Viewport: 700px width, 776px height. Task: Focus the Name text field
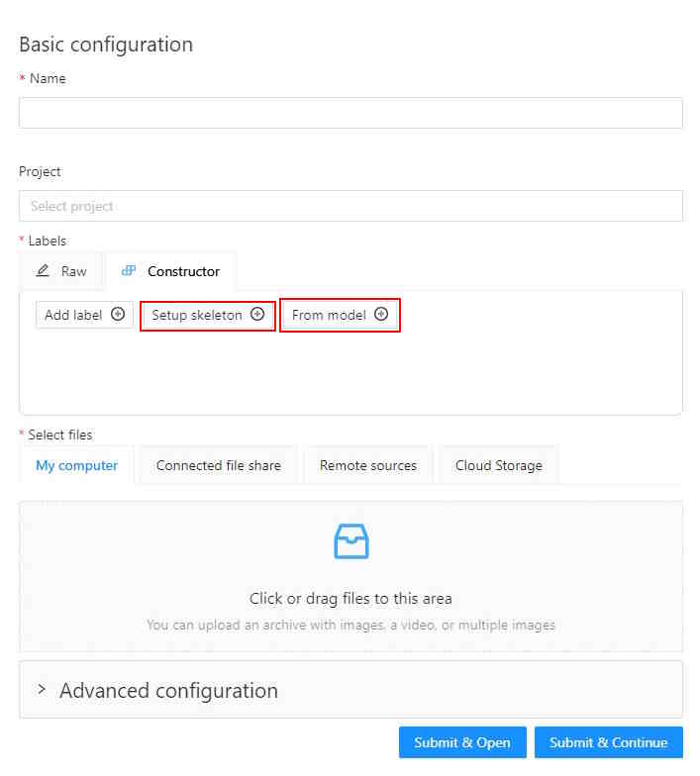pyautogui.click(x=350, y=113)
